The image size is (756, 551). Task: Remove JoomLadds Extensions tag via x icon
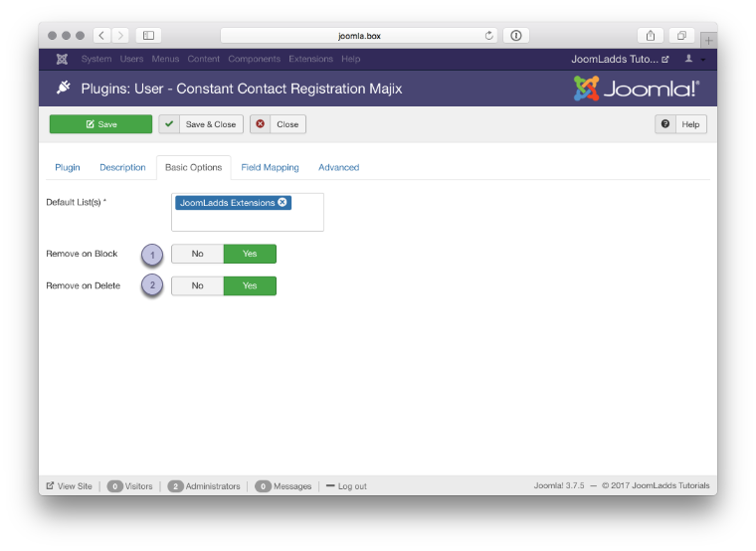point(283,203)
